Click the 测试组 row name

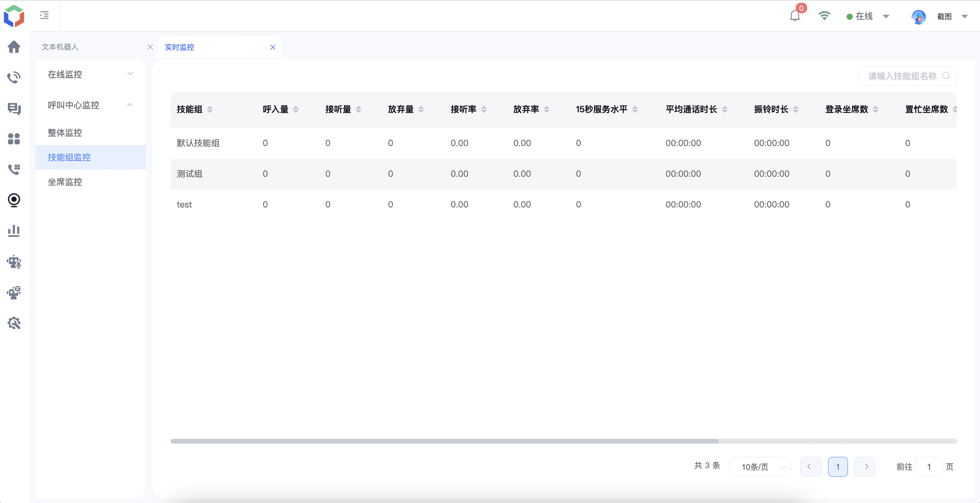[189, 174]
